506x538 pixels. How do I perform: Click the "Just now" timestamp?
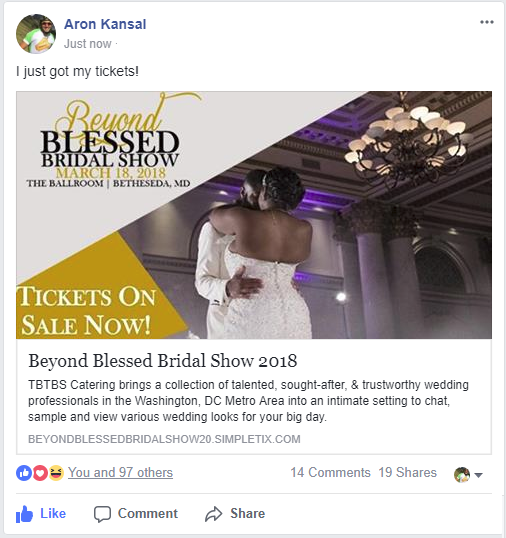point(87,44)
